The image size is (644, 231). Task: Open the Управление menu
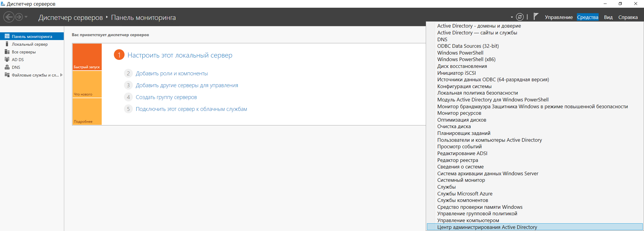point(559,17)
